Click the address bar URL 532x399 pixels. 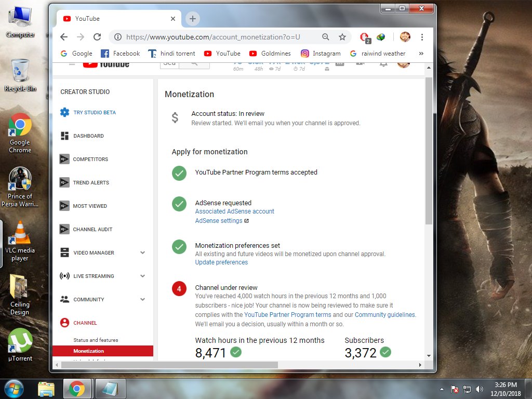[213, 37]
